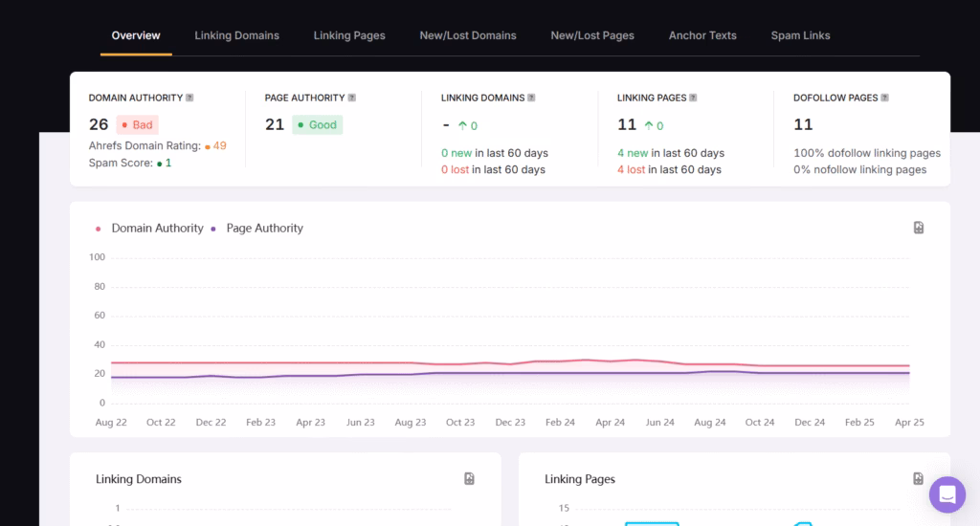
Task: Download the Linking Domains chart data
Action: click(469, 478)
